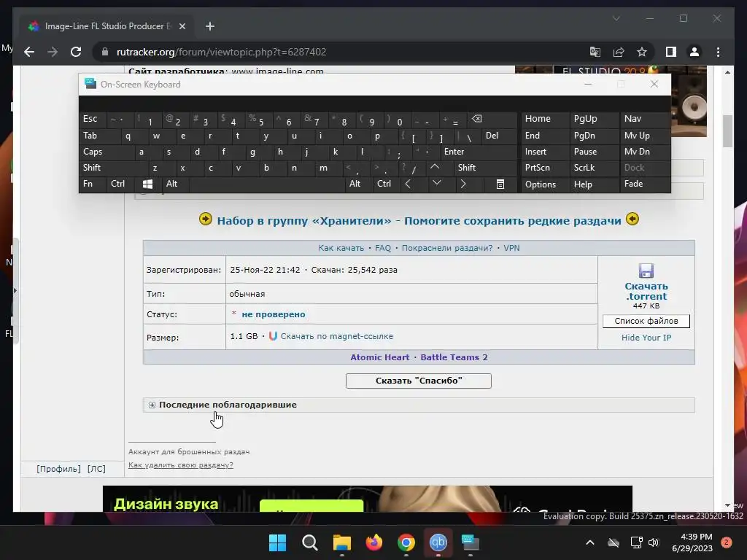
Task: Reload the rutracker page
Action: 76,52
